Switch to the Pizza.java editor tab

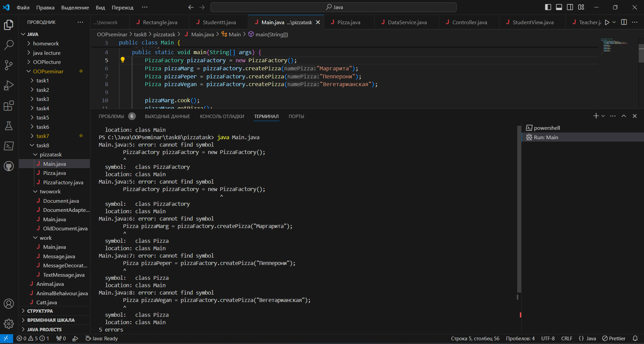pos(349,22)
